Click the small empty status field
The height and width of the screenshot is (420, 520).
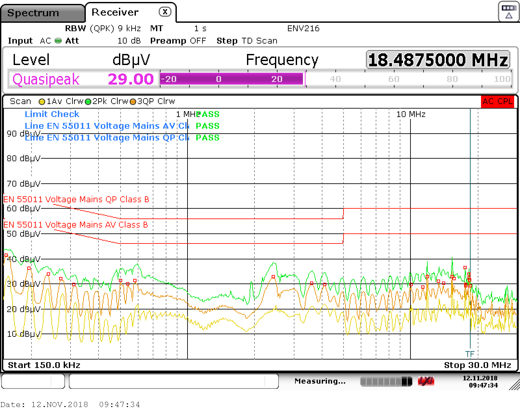[33, 381]
